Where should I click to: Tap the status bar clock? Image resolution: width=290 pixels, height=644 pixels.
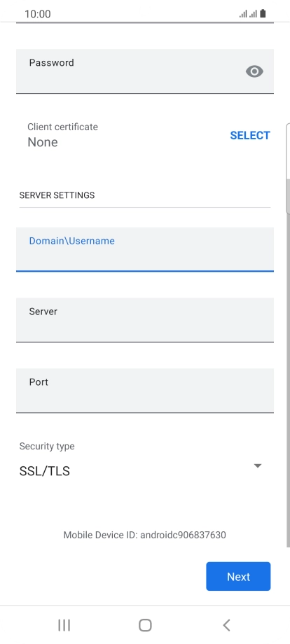[x=38, y=14]
